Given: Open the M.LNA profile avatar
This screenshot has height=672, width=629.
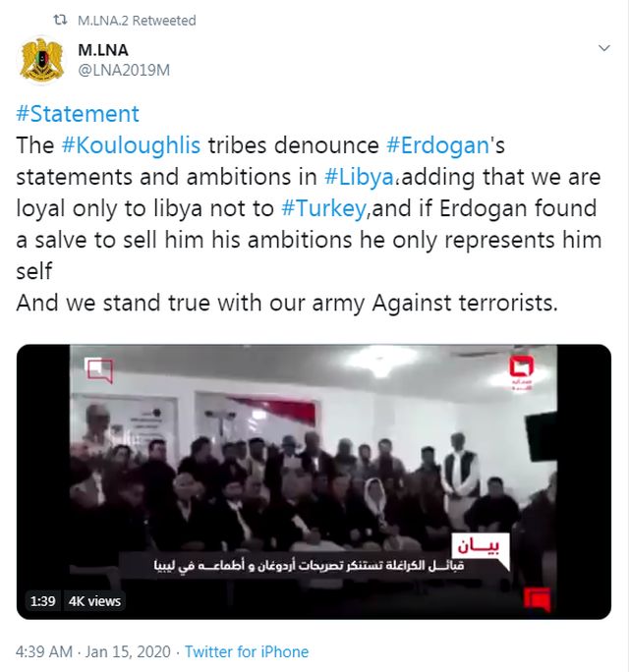Looking at the screenshot, I should click(41, 60).
